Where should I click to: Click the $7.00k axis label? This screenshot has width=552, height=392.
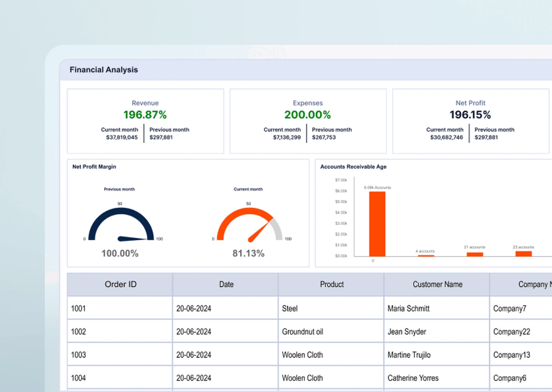click(x=341, y=180)
